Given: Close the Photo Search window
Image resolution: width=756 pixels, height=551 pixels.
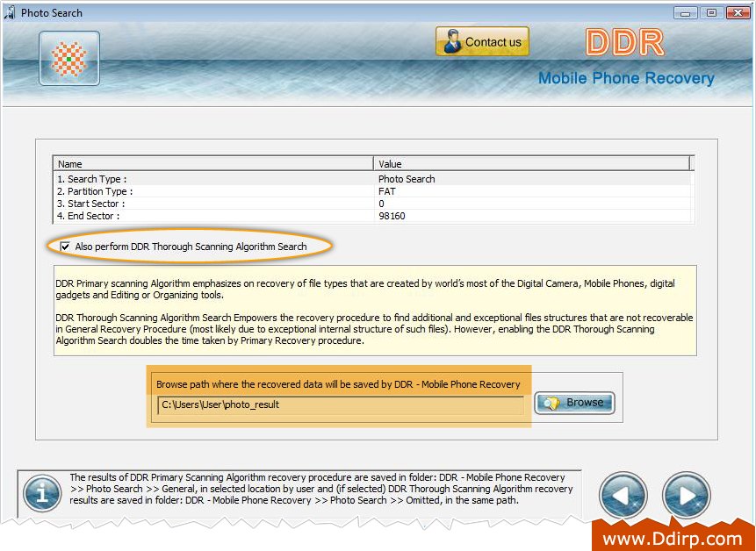Looking at the screenshot, I should coord(738,13).
